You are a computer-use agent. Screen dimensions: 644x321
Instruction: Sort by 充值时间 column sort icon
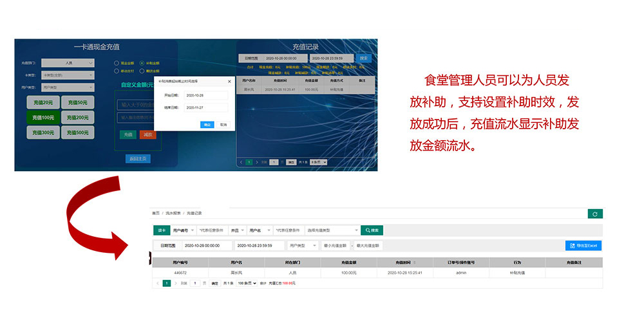pos(414,262)
